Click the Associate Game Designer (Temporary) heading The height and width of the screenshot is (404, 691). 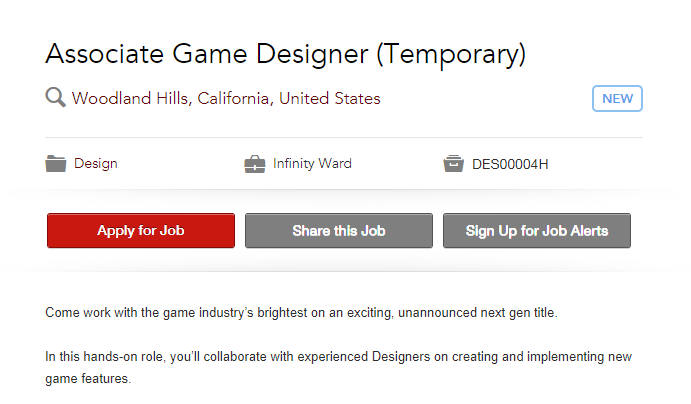(286, 55)
